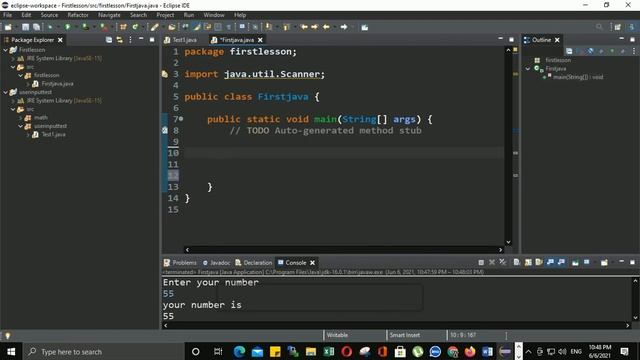Click the Pin Editor toolbar icon
The width and height of the screenshot is (640, 360).
[364, 27]
